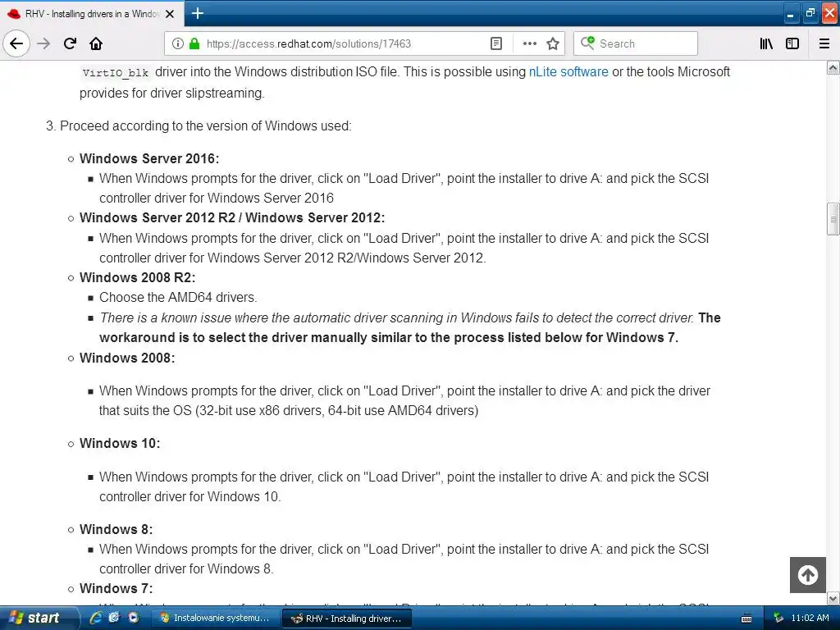The image size is (840, 630).
Task: Click the back-to-top arrow button
Action: coord(807,575)
